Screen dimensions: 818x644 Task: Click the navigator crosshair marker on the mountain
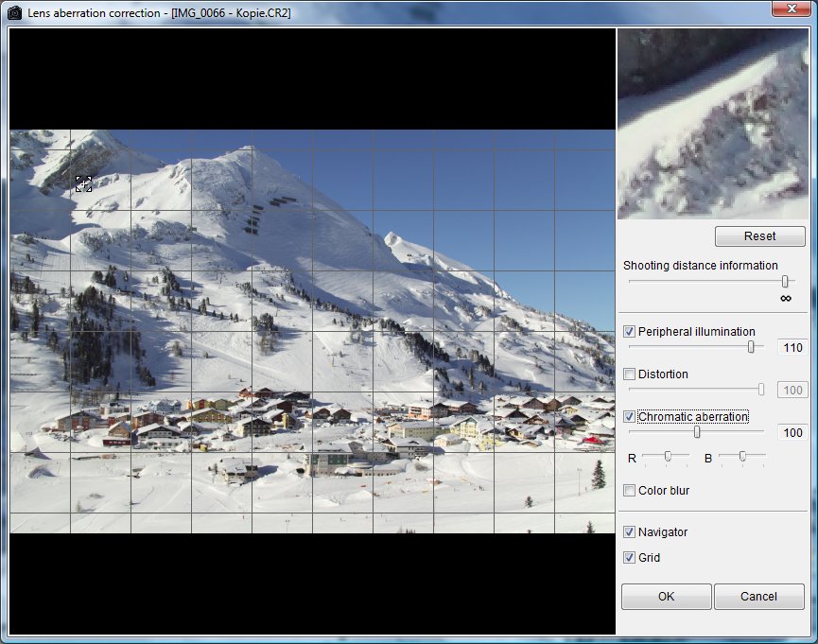click(83, 184)
